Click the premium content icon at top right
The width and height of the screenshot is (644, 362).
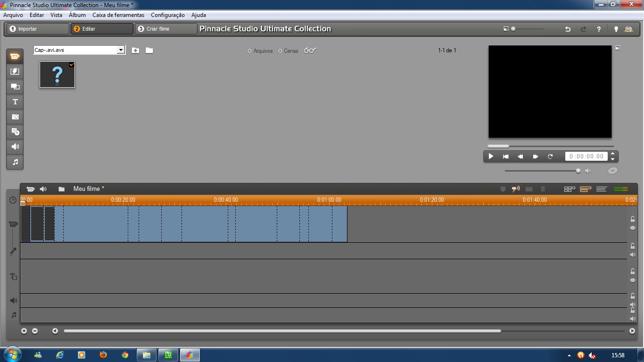pyautogui.click(x=628, y=29)
